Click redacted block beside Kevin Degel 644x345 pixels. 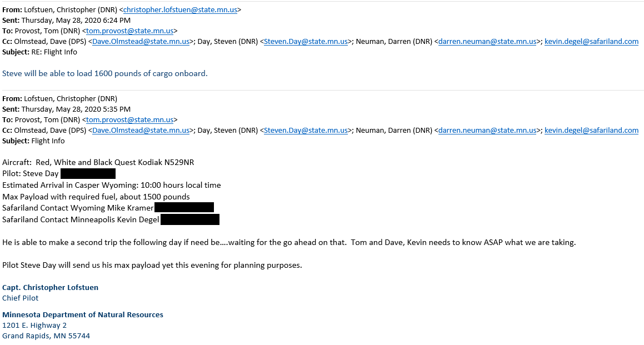pos(189,219)
